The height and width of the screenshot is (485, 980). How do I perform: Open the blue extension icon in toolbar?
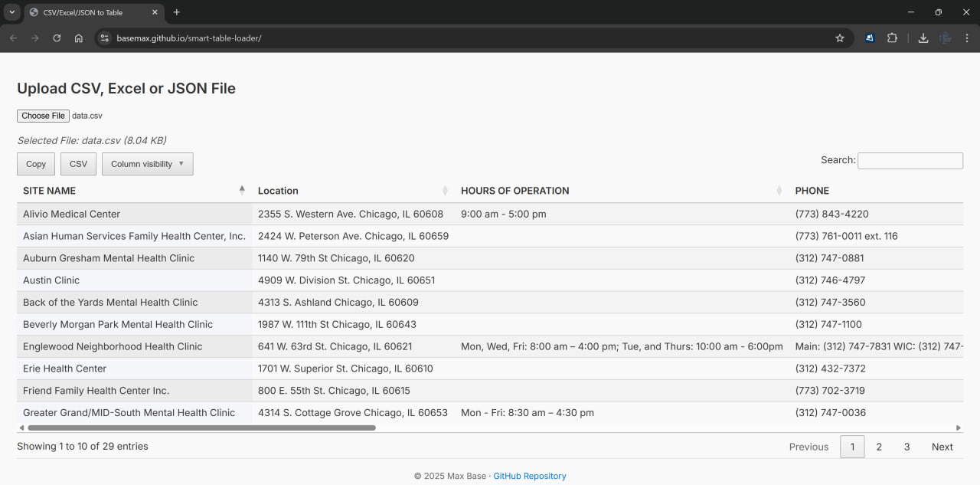tap(870, 38)
